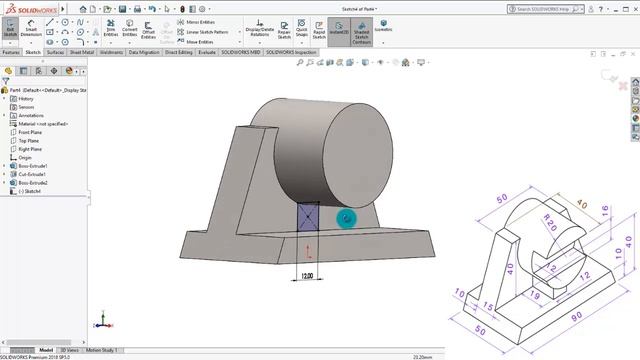
Task: Click the Rapid Sketch tool
Action: point(319,30)
